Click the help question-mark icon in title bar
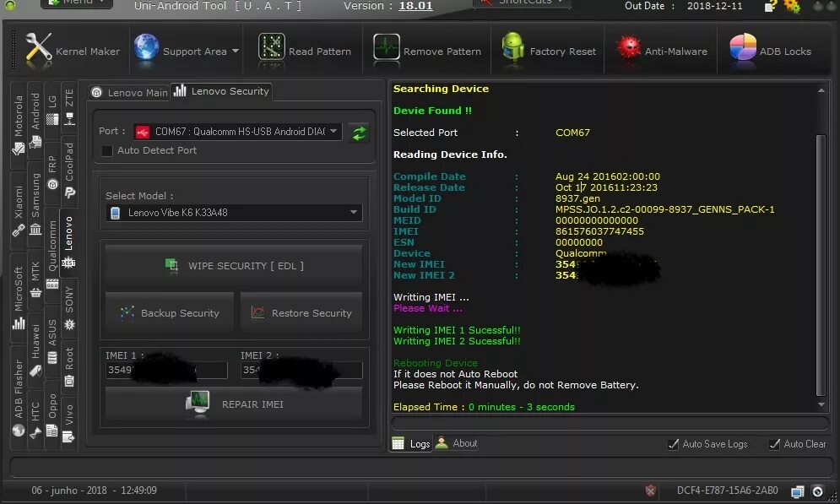 [770, 6]
